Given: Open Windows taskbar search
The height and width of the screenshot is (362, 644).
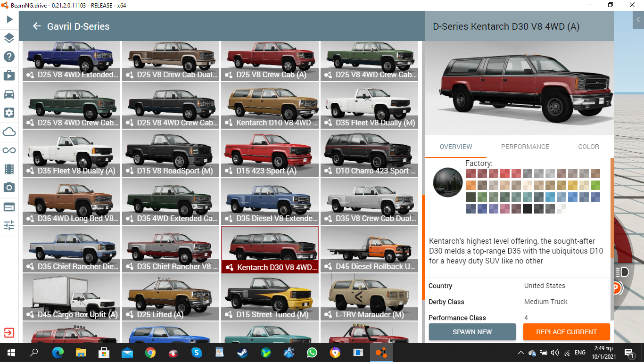Looking at the screenshot, I should click(x=34, y=353).
